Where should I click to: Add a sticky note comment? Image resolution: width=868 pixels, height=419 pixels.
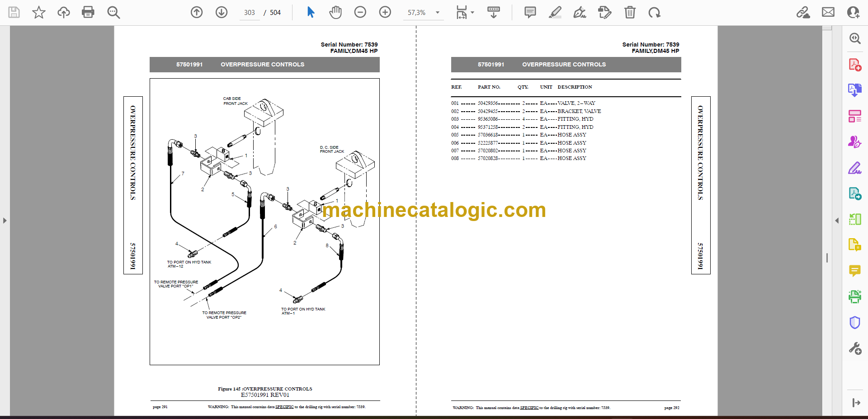(530, 12)
